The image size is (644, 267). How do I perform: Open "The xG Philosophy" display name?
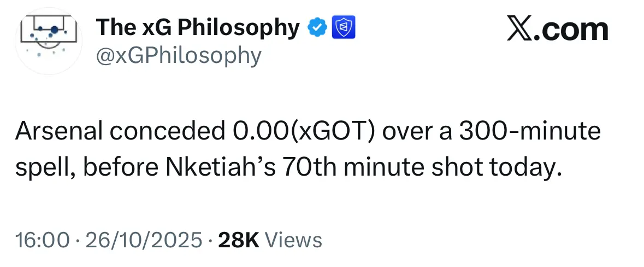tap(198, 27)
